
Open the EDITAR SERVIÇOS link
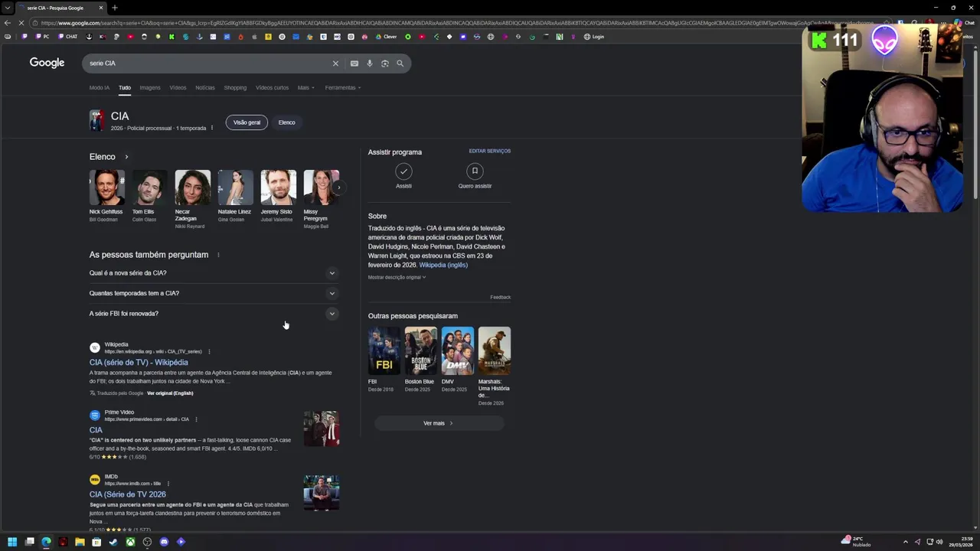coord(490,151)
